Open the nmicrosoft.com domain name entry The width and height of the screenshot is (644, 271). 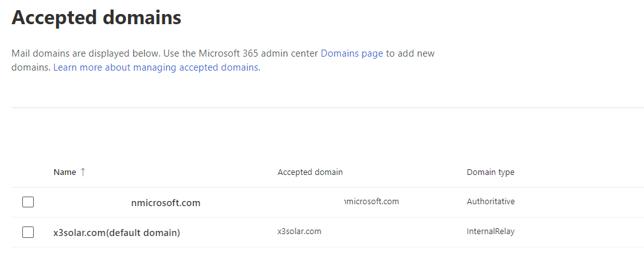pyautogui.click(x=166, y=202)
